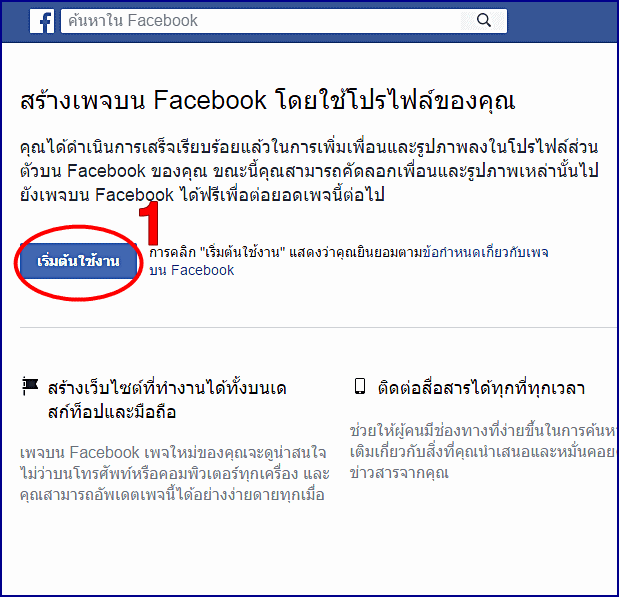Click the intro paragraph about copying friends

click(309, 171)
